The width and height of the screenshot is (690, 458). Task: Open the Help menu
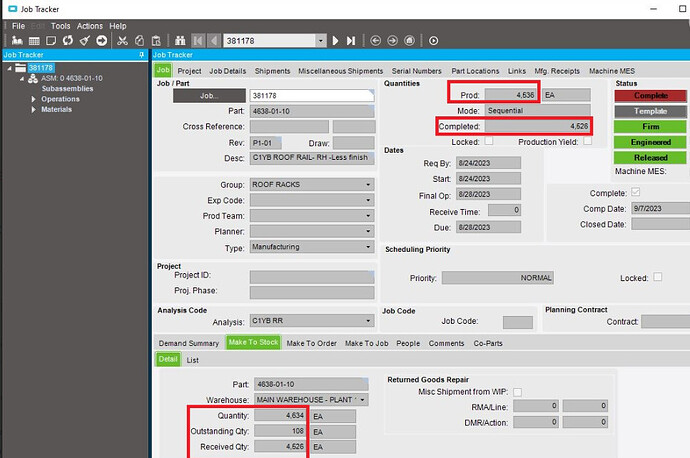coord(117,26)
